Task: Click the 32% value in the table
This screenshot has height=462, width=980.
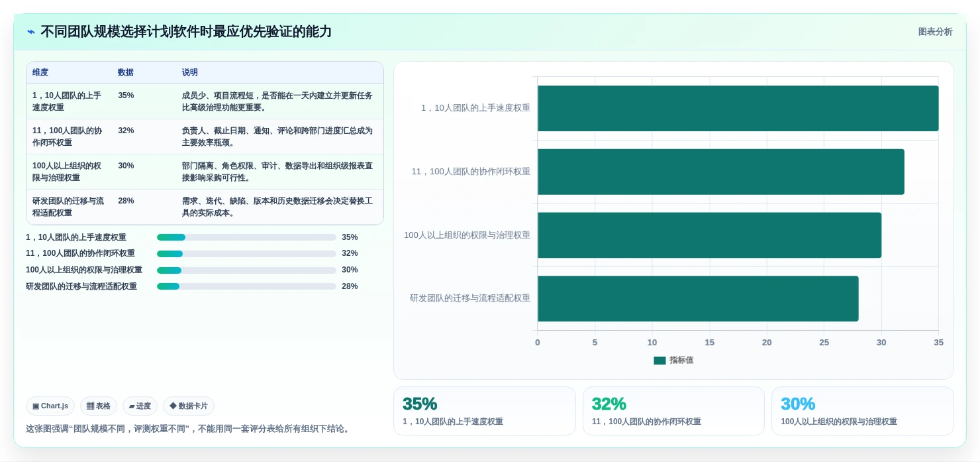Action: (x=126, y=131)
